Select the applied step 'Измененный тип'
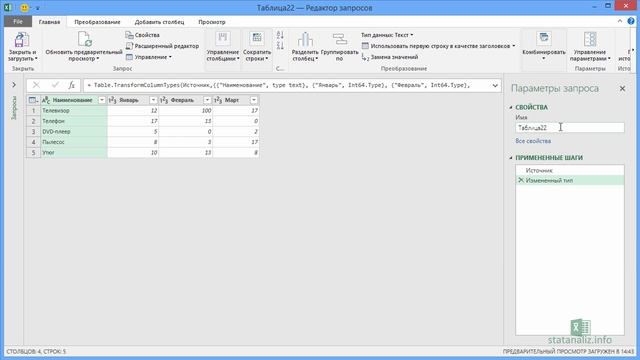This screenshot has width=640, height=360. pos(569,180)
